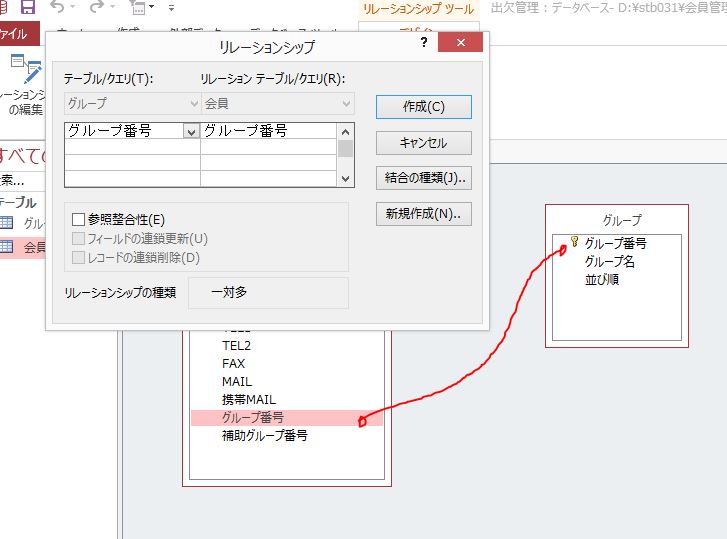The image size is (727, 539).
Task: Open the 会員 relation table combo box
Action: pos(278,103)
